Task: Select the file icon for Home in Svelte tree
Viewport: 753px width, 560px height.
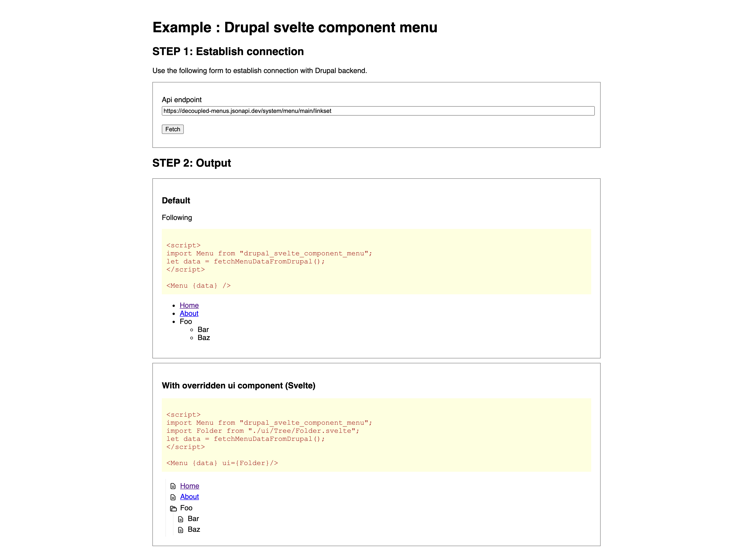Action: 173,486
